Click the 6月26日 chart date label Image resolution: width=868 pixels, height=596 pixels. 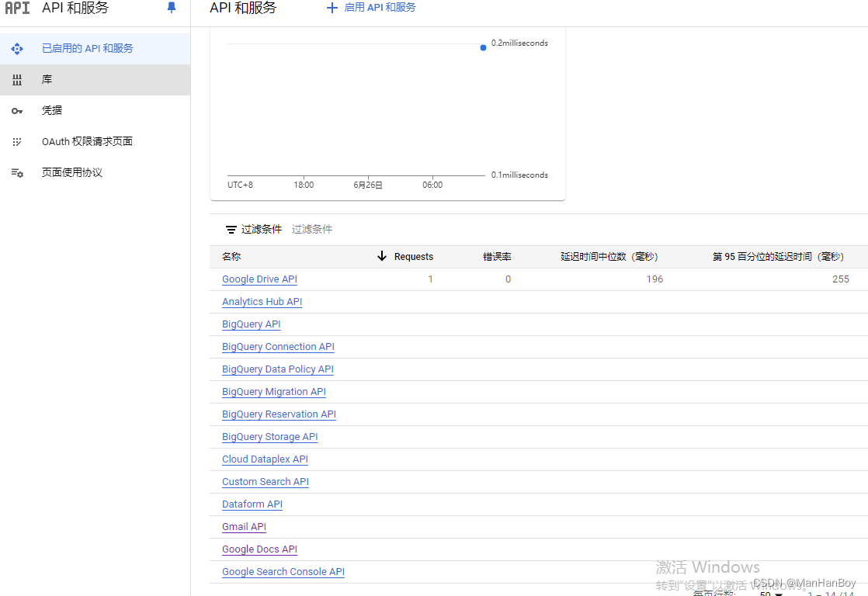point(367,185)
